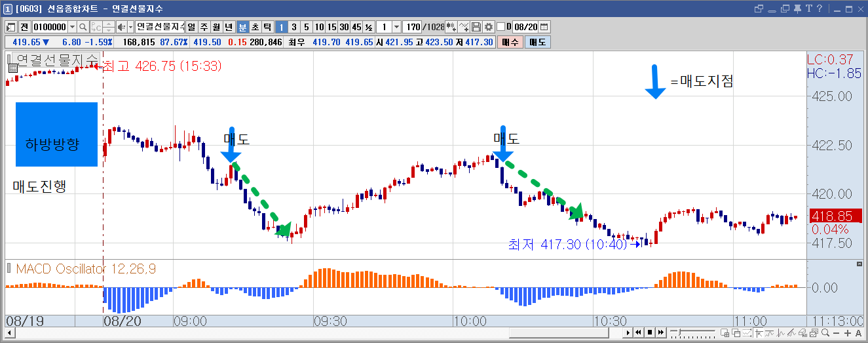Click the replay speed slider
Screen dimensions: 868x343
pyautogui.click(x=693, y=333)
